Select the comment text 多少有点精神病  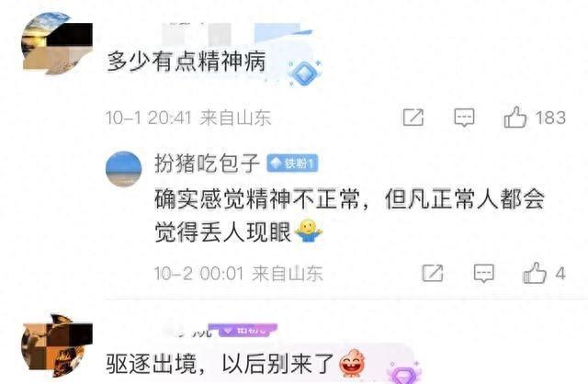click(x=187, y=62)
